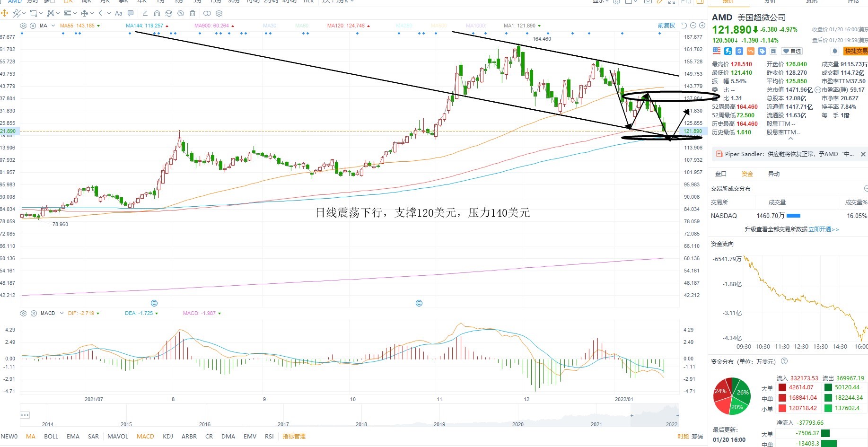Viewport: 868px width, 447px height.
Task: Select the measurement ruler tool
Action: tap(84, 13)
